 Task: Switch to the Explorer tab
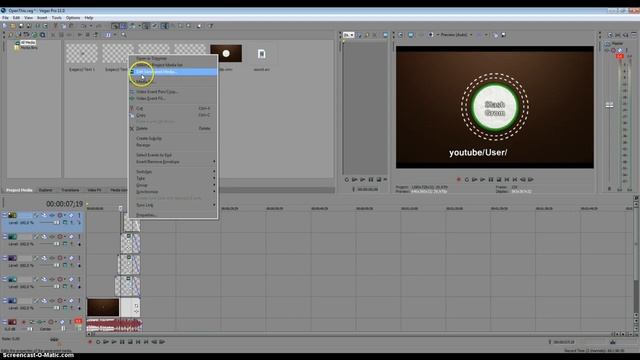(45, 190)
